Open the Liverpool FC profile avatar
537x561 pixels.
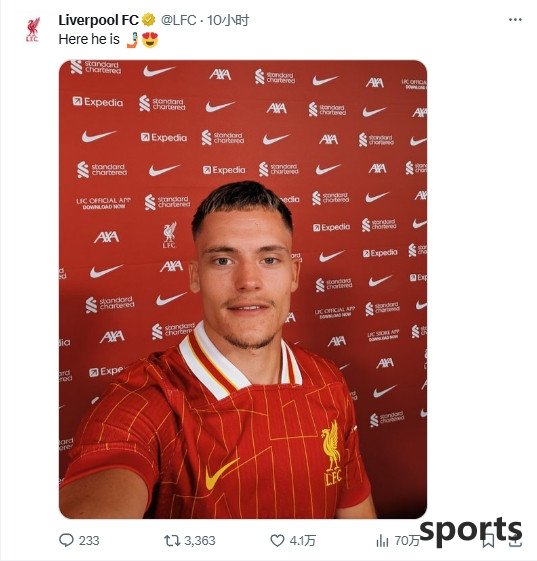pyautogui.click(x=33, y=29)
